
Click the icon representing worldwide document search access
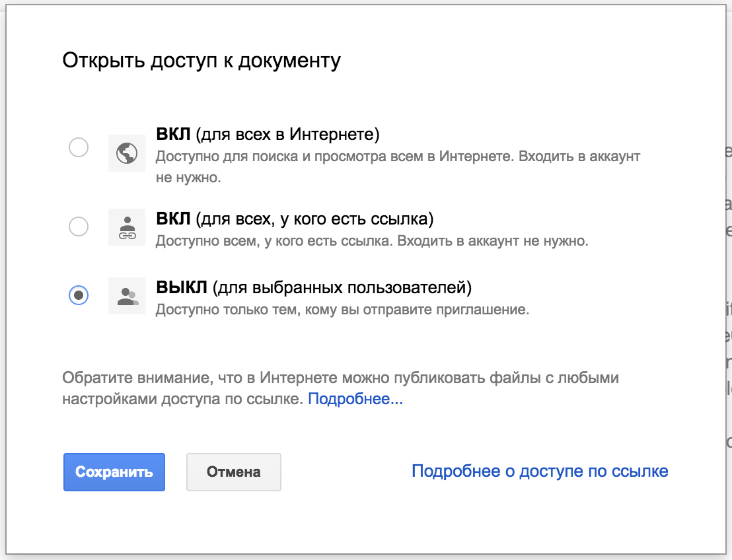[126, 153]
